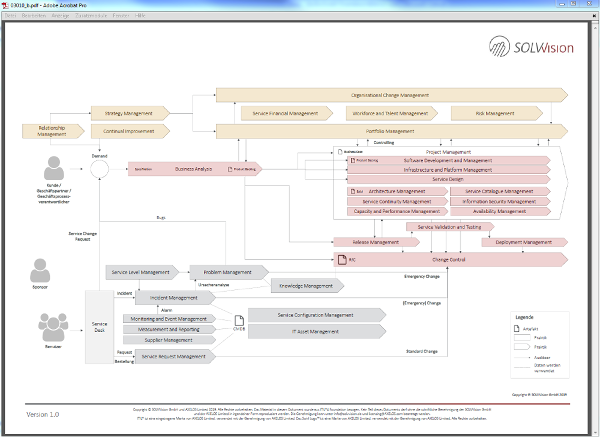Click the Acrobat PDF icon in title bar

(x=6, y=6)
